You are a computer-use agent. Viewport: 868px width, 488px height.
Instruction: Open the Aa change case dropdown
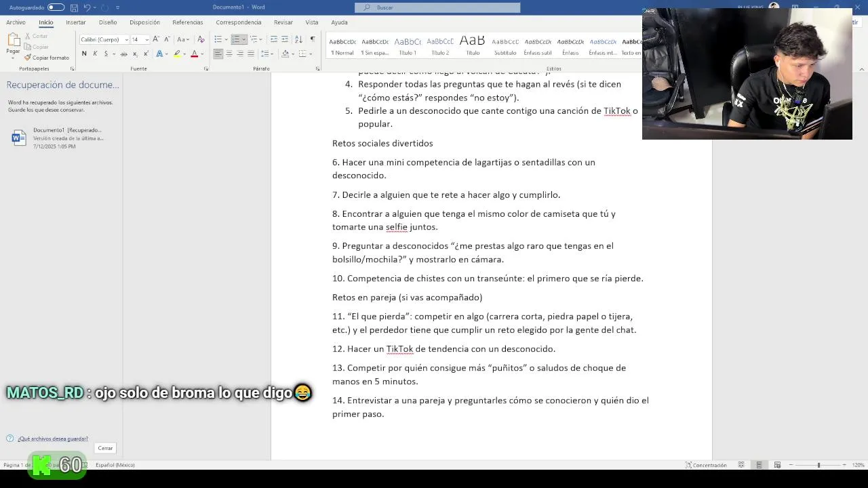182,39
